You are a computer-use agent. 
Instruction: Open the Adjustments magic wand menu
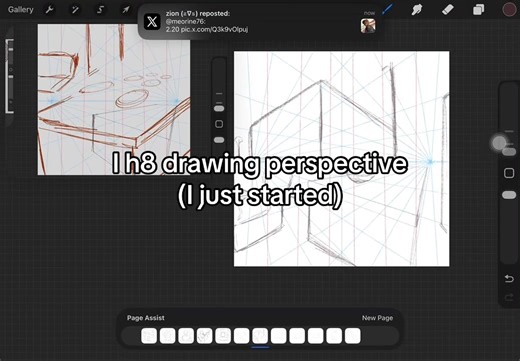coord(75,10)
